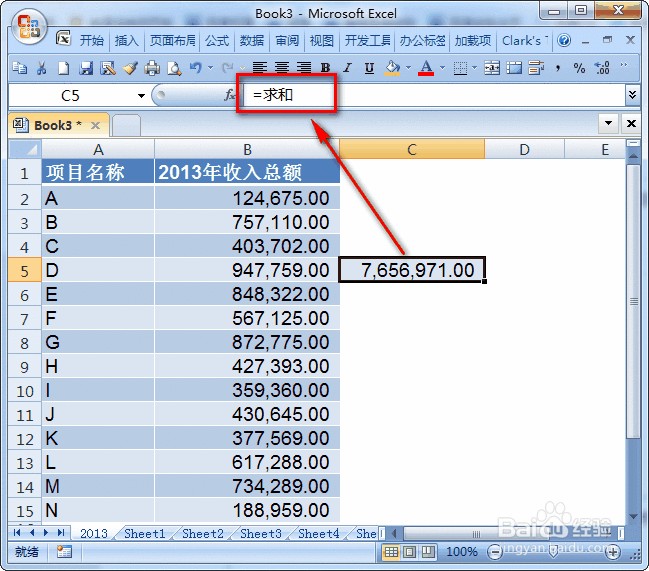Image resolution: width=649 pixels, height=571 pixels.
Task: Apply the yellow fill color bucket
Action: click(x=392, y=68)
